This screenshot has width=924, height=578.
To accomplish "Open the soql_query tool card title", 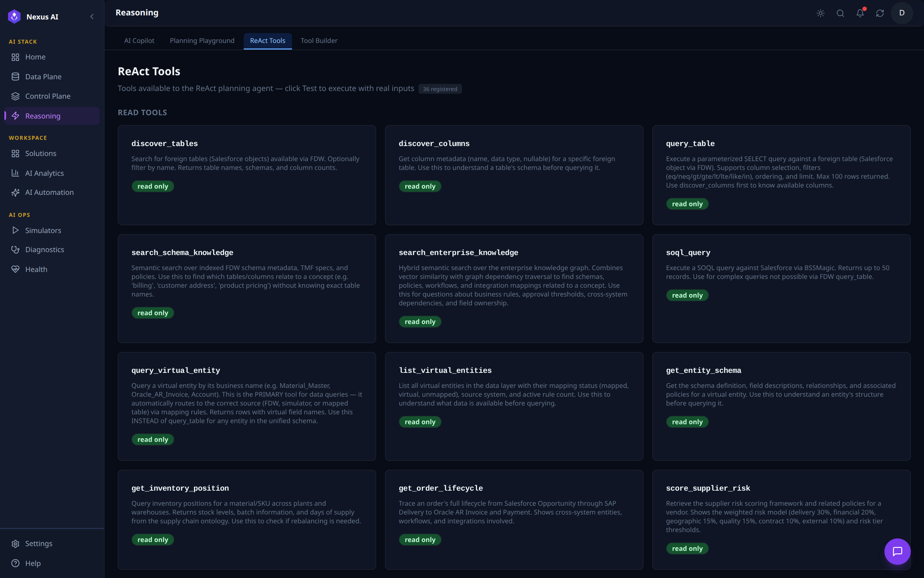I will point(688,252).
